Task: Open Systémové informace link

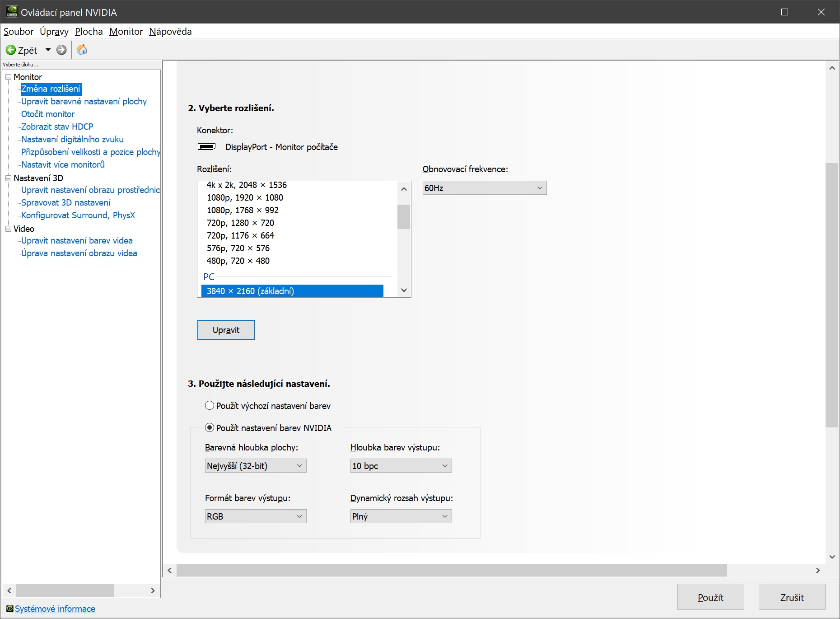Action: (55, 609)
